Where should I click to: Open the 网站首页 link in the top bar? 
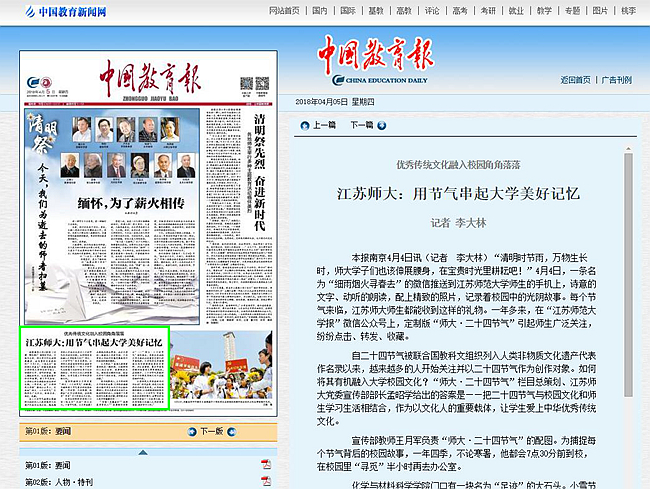[284, 10]
